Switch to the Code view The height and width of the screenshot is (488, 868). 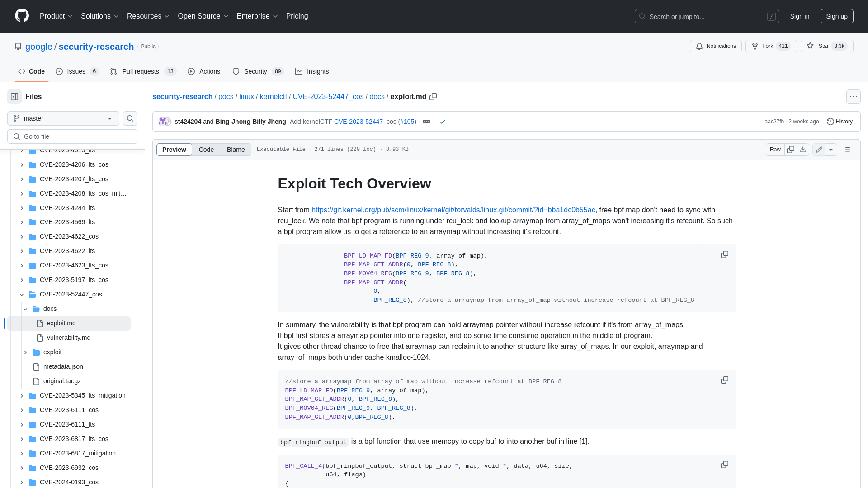(x=206, y=150)
